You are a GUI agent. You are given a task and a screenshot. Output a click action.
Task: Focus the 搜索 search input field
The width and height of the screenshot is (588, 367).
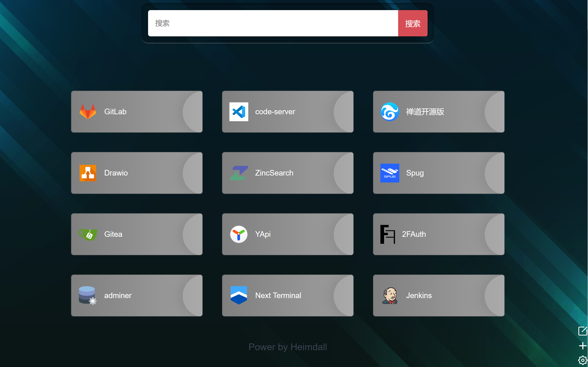point(273,23)
